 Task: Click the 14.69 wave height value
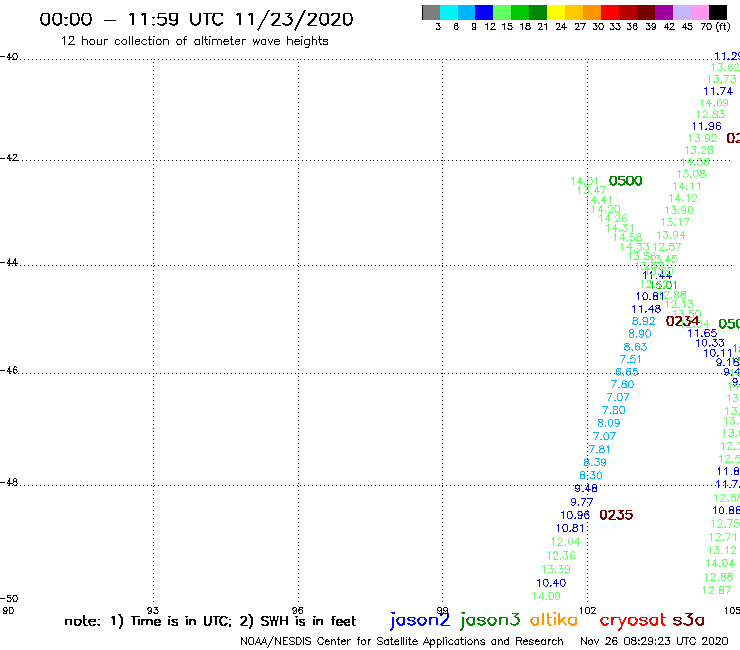coord(714,103)
